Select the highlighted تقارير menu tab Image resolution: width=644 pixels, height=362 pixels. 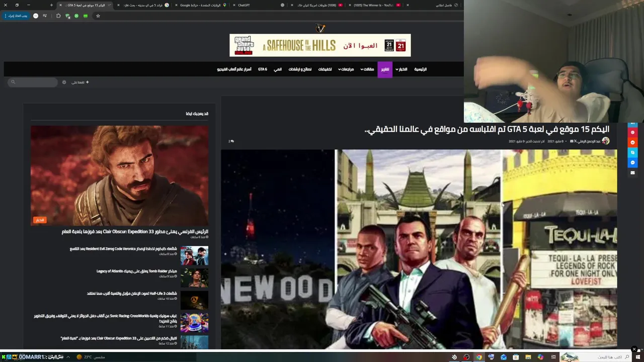click(385, 69)
